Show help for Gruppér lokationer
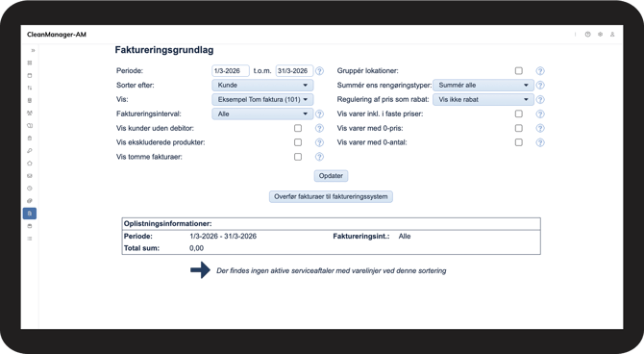 coord(540,71)
